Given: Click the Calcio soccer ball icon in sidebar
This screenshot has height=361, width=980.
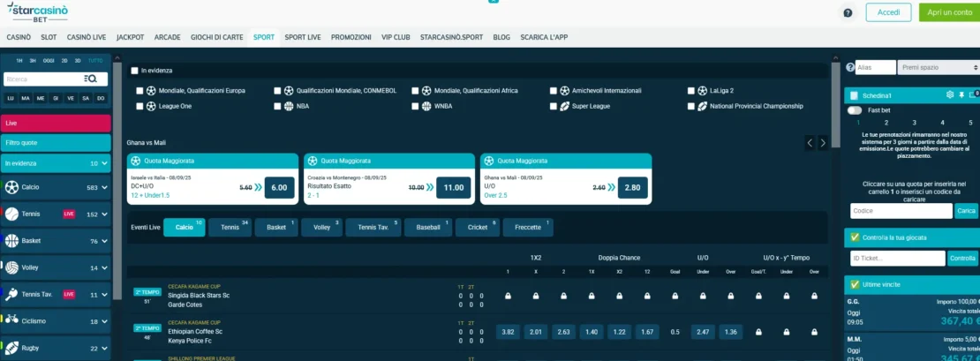Looking at the screenshot, I should [11, 187].
